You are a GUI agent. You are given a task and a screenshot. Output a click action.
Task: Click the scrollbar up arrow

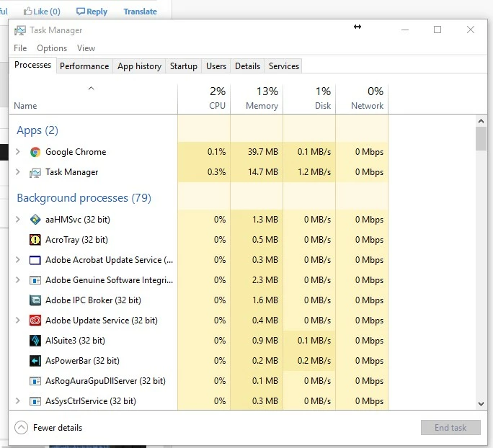click(481, 121)
